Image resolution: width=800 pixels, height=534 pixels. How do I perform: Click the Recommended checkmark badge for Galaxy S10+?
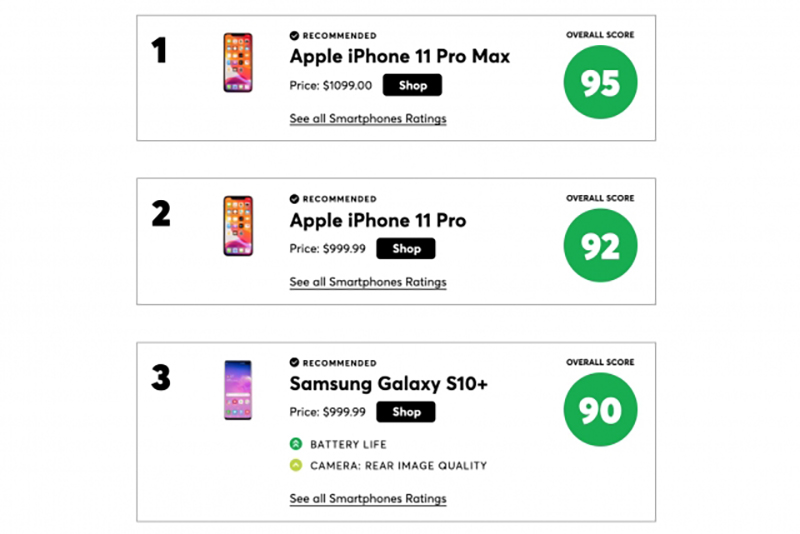coord(294,363)
